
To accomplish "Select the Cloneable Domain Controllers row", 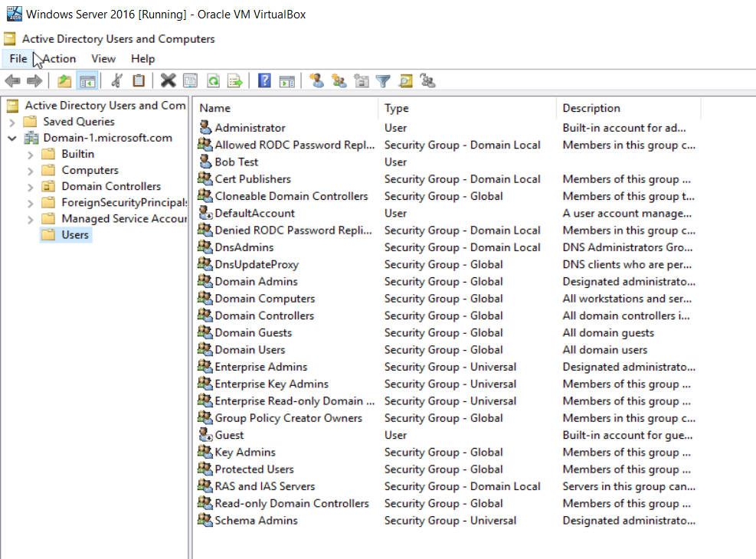I will pyautogui.click(x=446, y=196).
